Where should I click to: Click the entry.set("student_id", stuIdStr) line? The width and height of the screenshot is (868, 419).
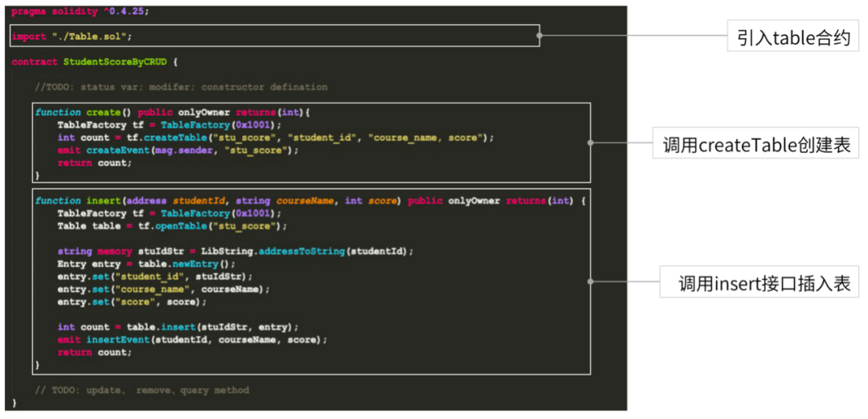click(x=155, y=277)
